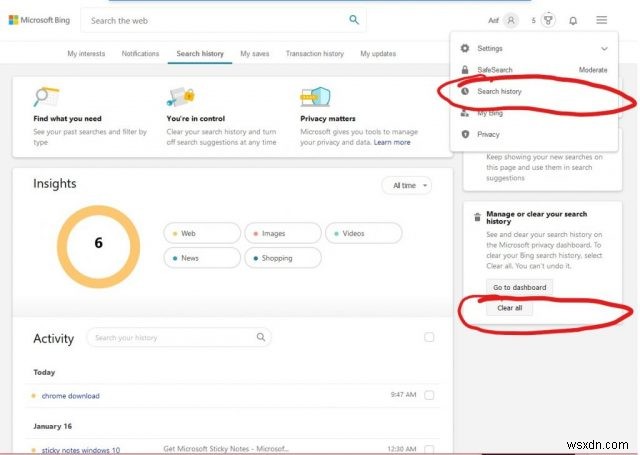Screen dimensions: 640x455
Task: Click the 9:47 AM timestamp
Action: (403, 395)
